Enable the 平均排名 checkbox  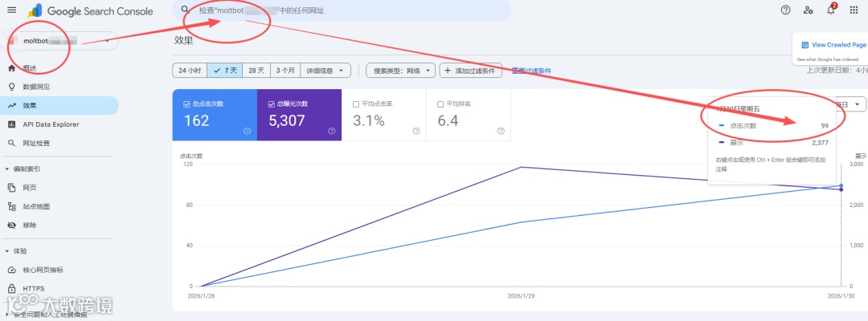click(440, 104)
